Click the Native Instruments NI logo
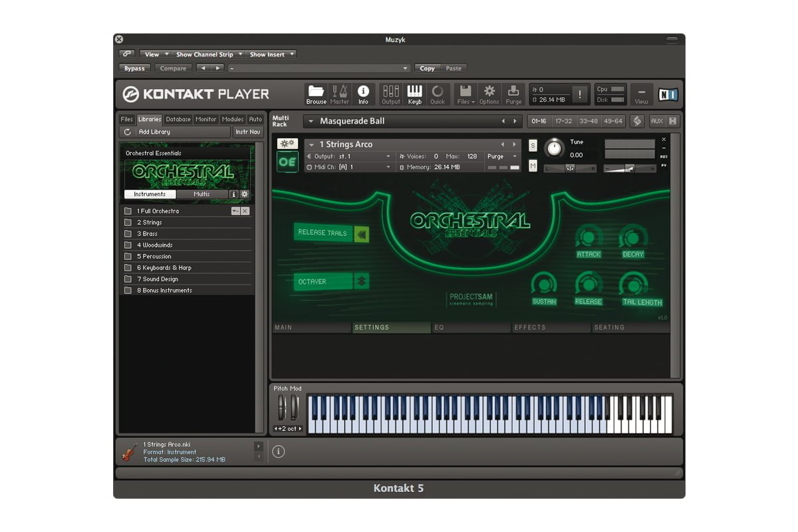This screenshot has height=532, width=798. tap(668, 94)
